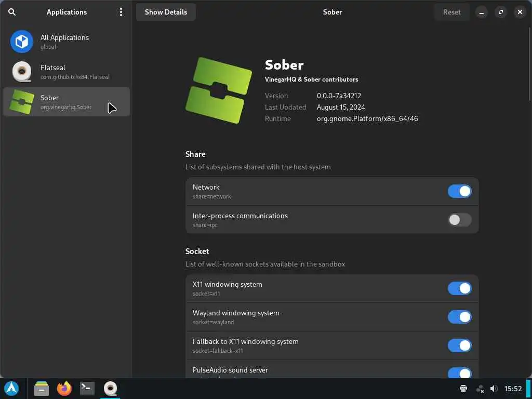532x399 pixels.
Task: Click the Applications sidebar title
Action: click(67, 12)
